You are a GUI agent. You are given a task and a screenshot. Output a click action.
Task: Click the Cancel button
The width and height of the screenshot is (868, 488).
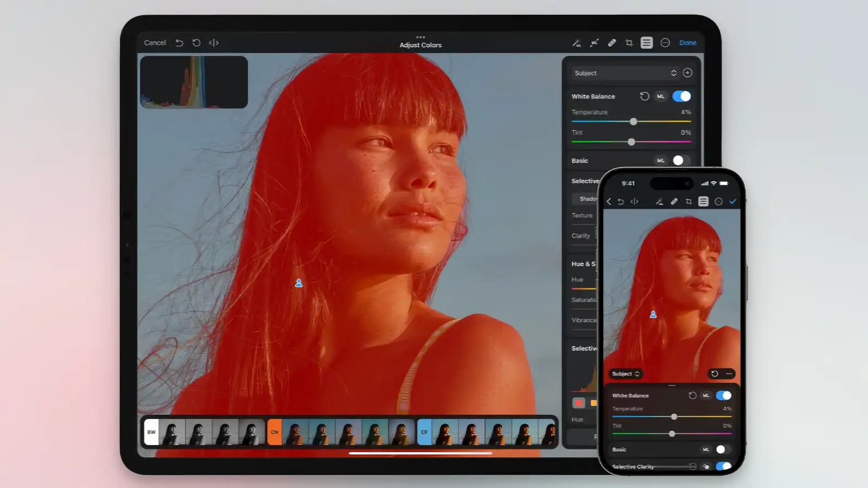[155, 42]
